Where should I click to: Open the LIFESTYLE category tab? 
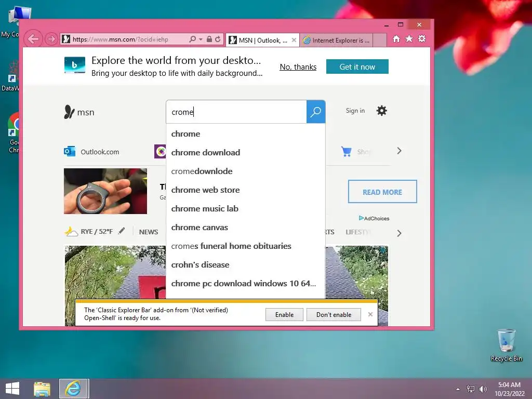click(358, 232)
